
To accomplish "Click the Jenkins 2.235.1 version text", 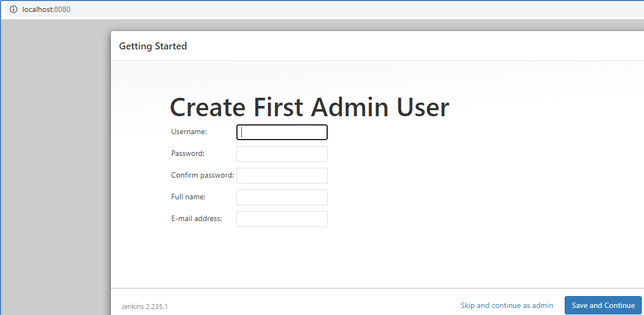I will 144,306.
